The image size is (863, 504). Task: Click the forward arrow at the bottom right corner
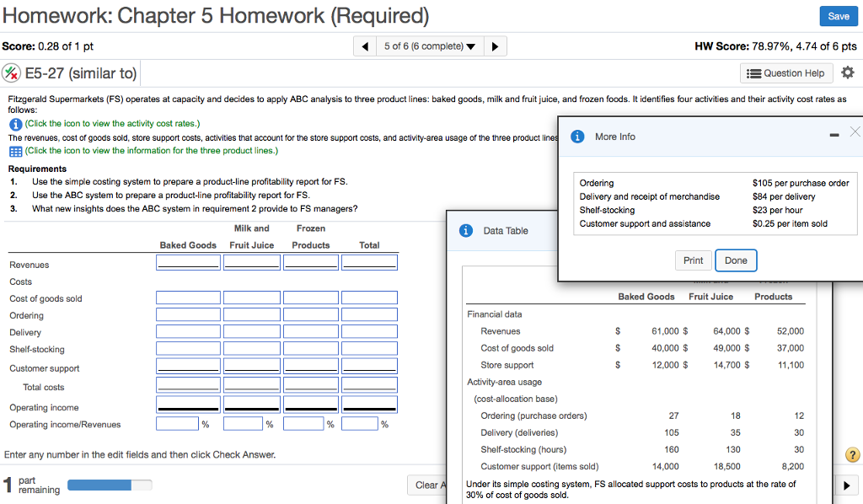[848, 485]
